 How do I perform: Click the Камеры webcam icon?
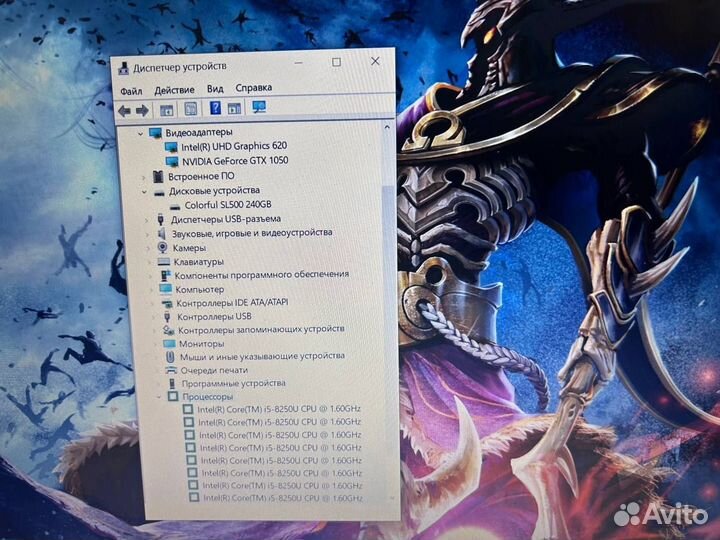coord(163,248)
